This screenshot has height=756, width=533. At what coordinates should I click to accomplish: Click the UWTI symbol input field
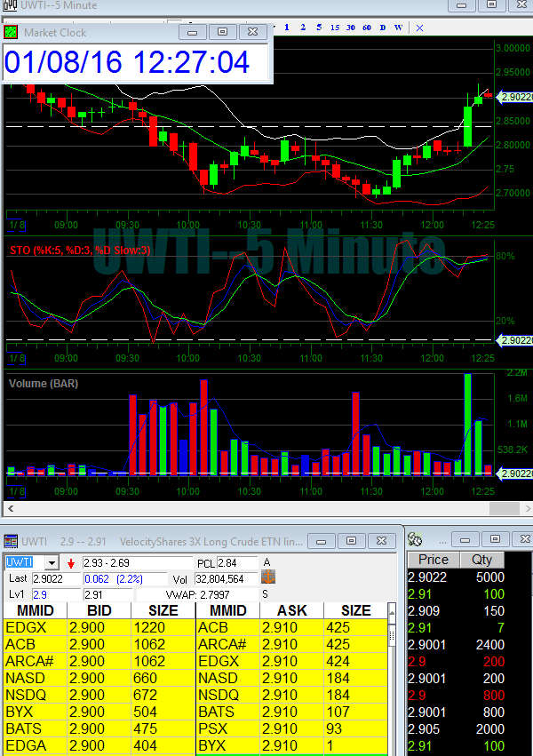[26, 562]
